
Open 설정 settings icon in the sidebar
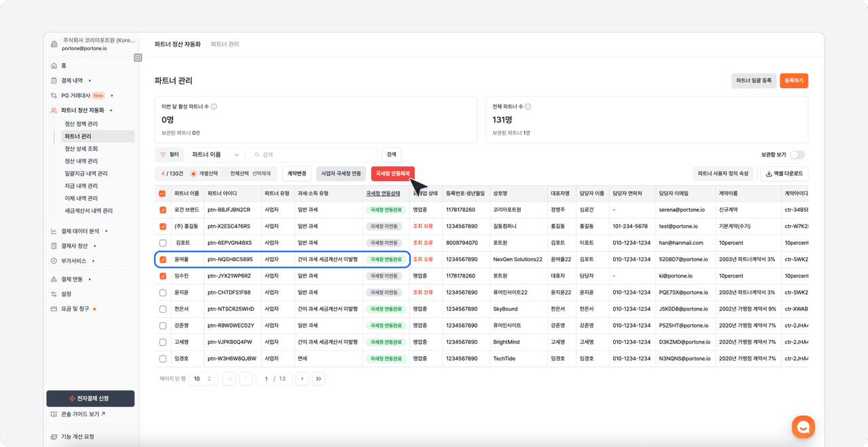(54, 294)
